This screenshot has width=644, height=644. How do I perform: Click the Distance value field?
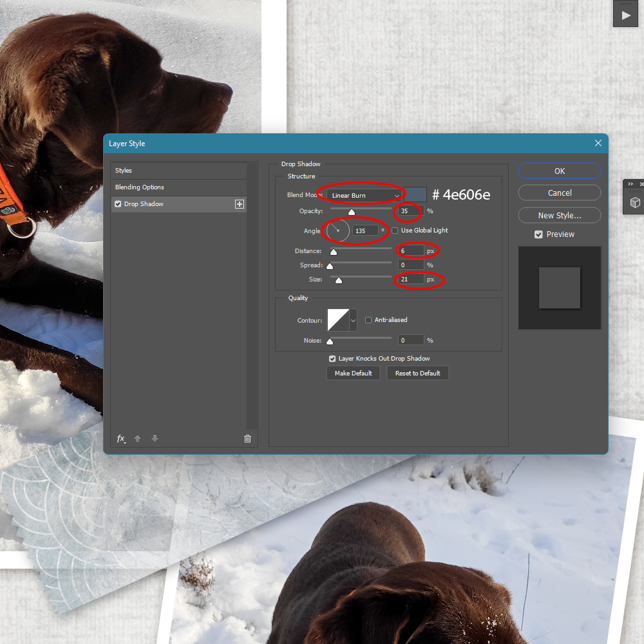411,251
